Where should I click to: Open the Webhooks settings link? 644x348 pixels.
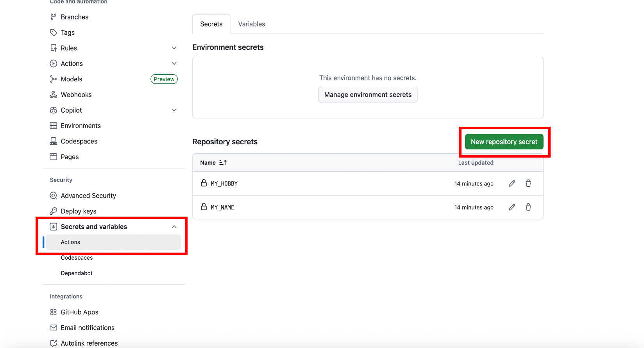(76, 95)
